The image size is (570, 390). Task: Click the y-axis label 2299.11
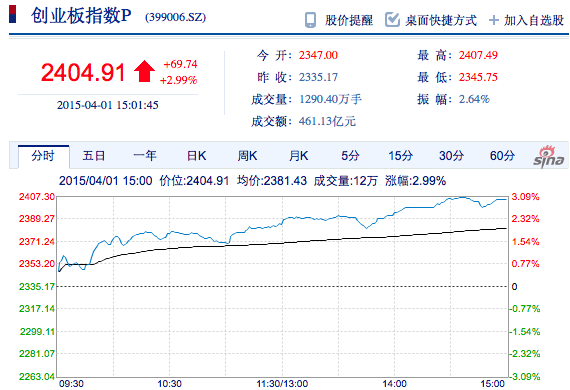click(37, 332)
